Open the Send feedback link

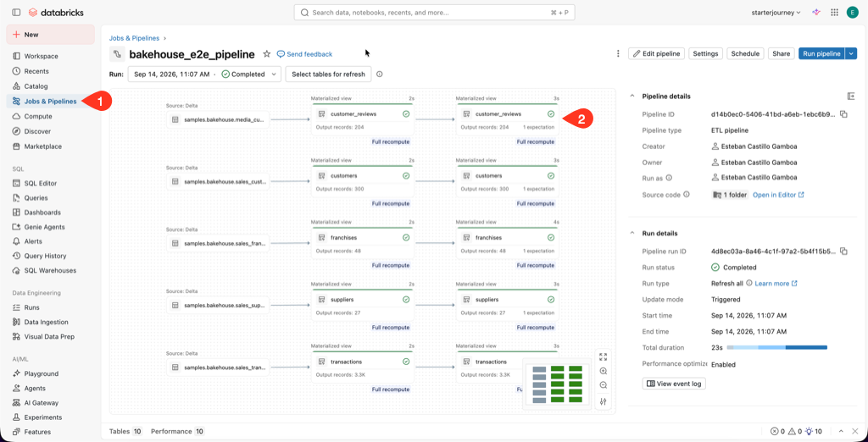pyautogui.click(x=304, y=54)
